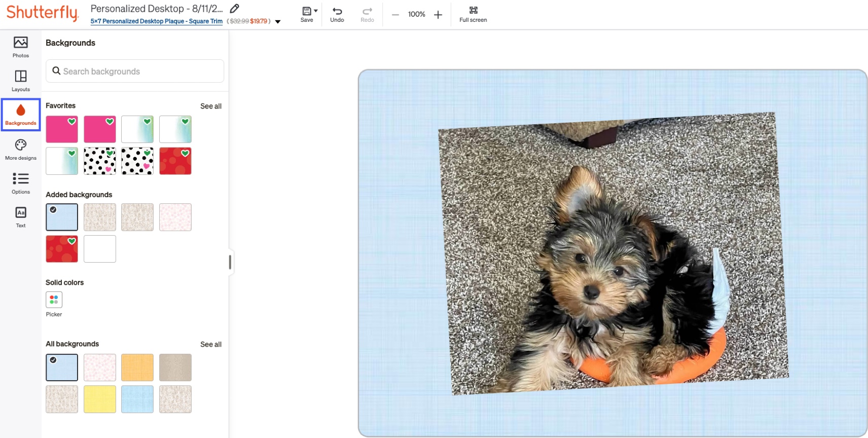
Task: Zoom out with the minus icon
Action: (x=395, y=15)
